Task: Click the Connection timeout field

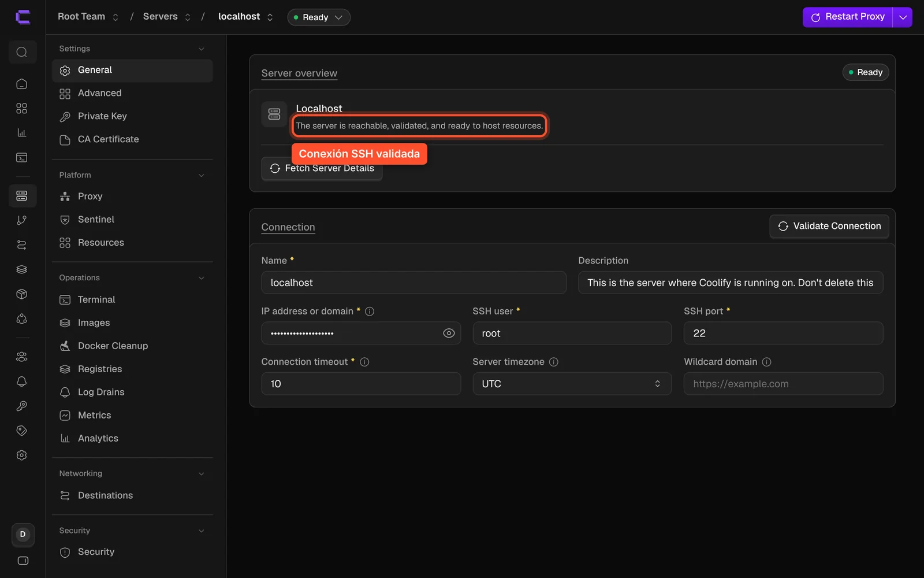Action: coord(361,384)
